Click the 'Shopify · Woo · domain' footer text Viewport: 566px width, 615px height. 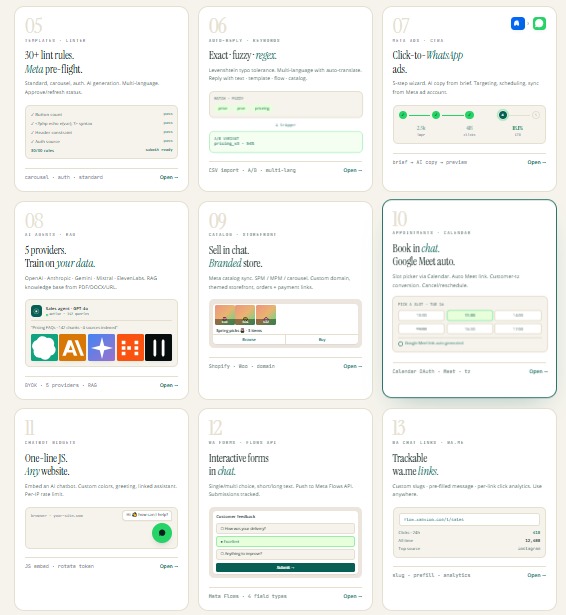coord(242,366)
